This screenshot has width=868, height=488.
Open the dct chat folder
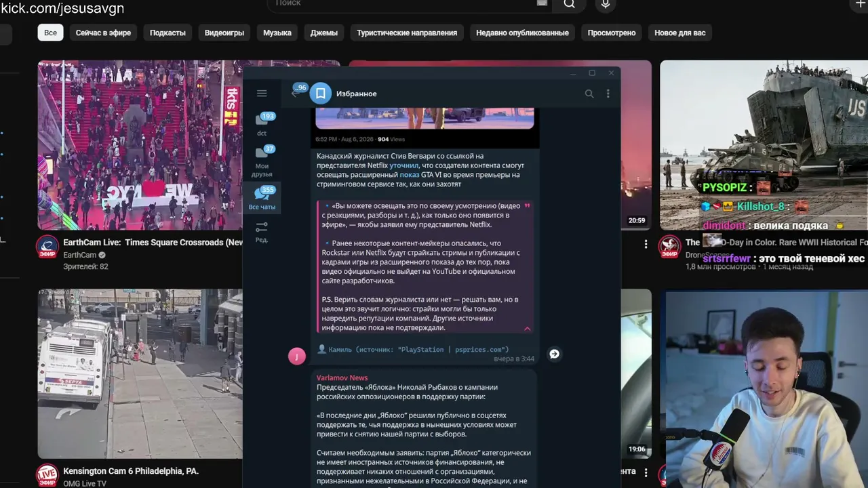pos(262,125)
